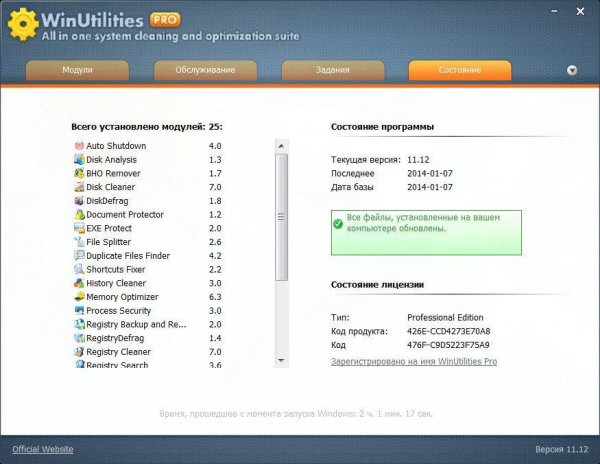Click the Disk Analysis module icon
Image resolution: width=600 pixels, height=464 pixels.
(x=79, y=160)
